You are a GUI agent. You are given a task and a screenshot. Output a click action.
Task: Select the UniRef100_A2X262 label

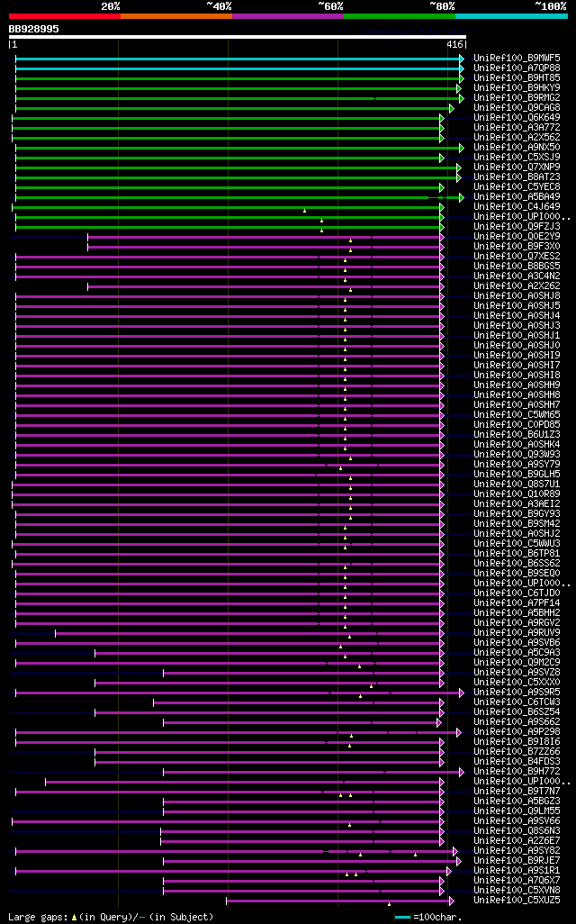[x=517, y=285]
